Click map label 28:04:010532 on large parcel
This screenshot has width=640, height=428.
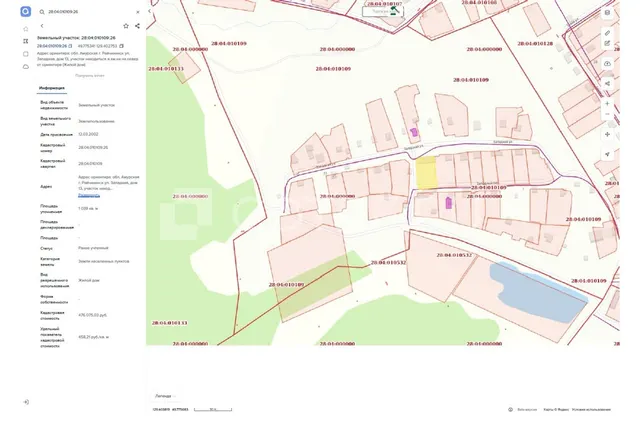454,255
